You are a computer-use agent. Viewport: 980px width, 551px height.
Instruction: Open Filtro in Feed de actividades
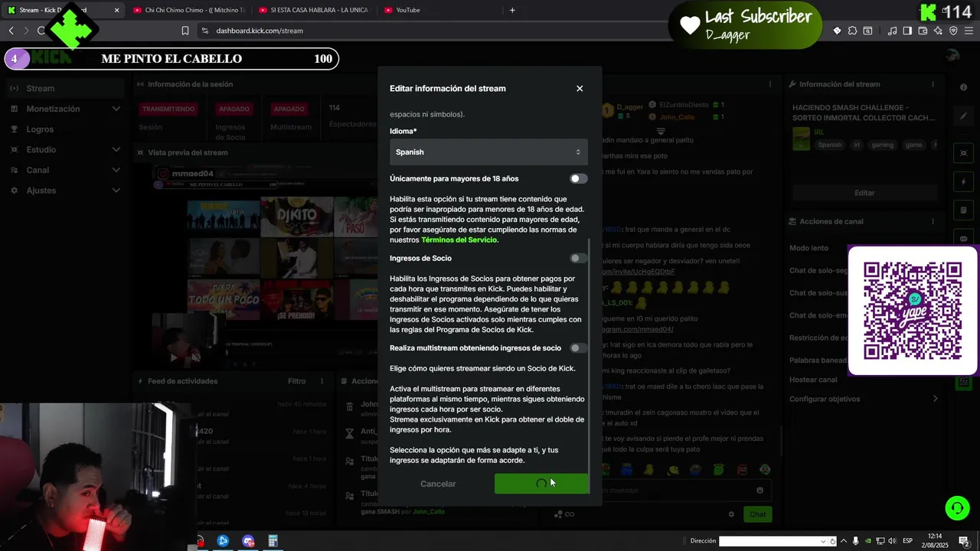pos(296,381)
